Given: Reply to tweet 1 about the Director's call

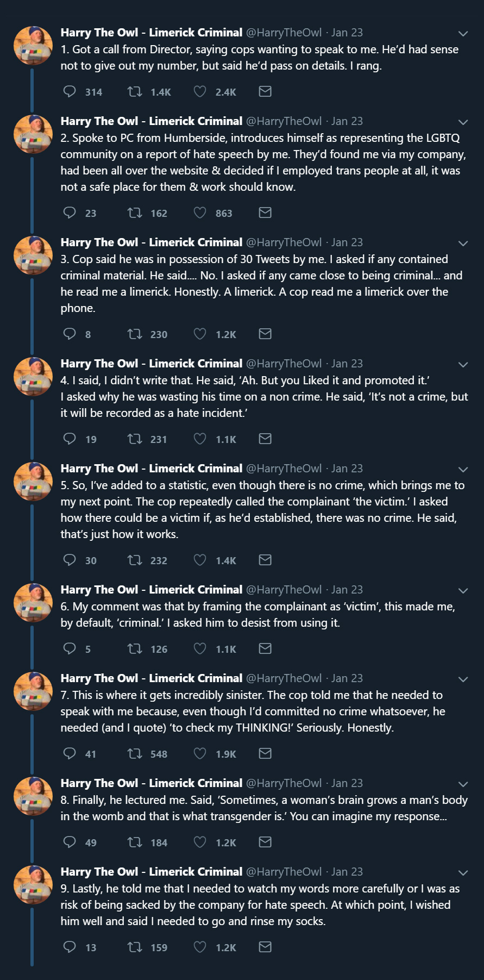Looking at the screenshot, I should [70, 91].
